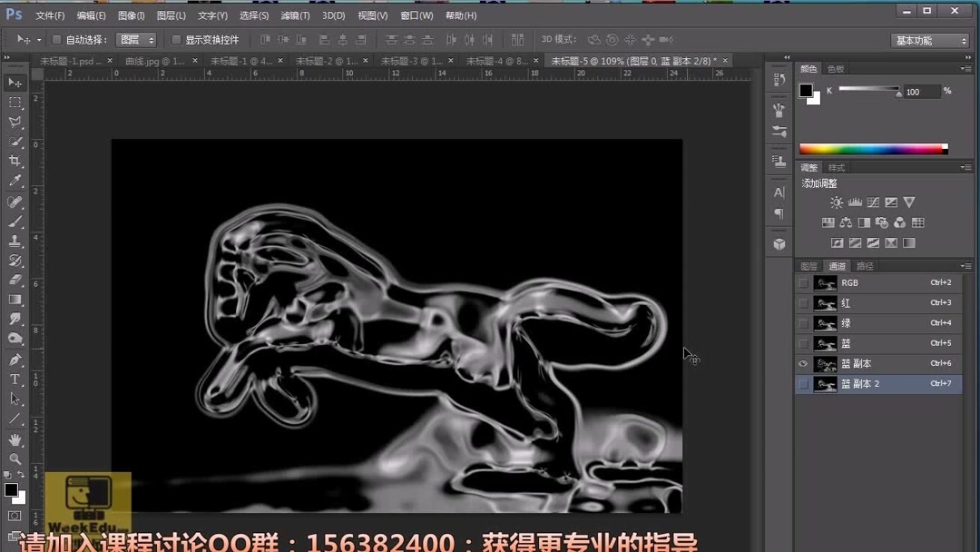Enable the 自动选择 checkbox
Image resolution: width=980 pixels, height=552 pixels.
54,39
